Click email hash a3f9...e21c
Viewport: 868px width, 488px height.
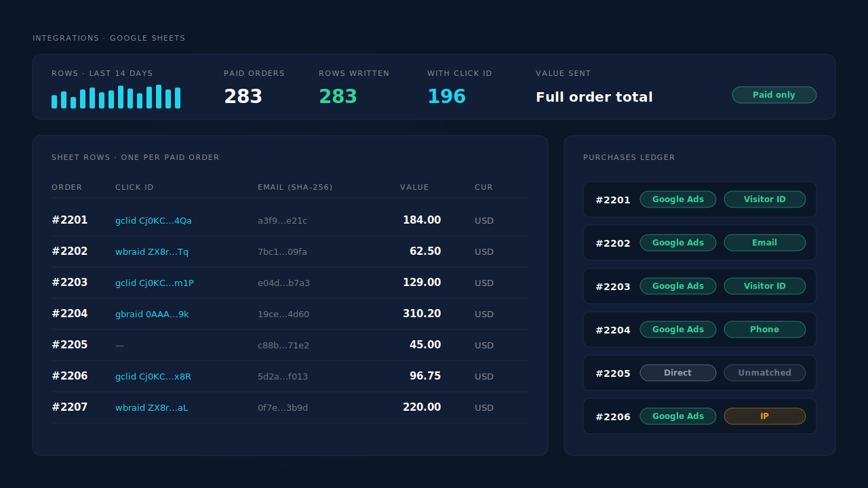pos(282,220)
